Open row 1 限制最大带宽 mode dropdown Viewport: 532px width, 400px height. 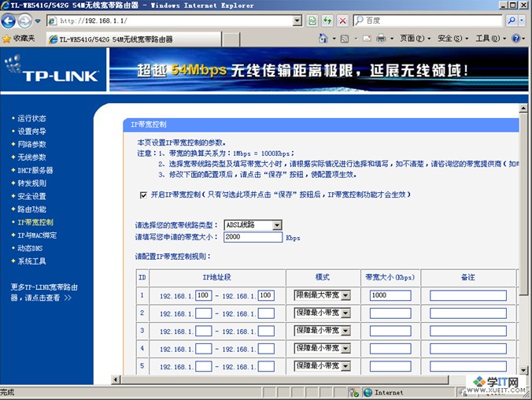322,295
